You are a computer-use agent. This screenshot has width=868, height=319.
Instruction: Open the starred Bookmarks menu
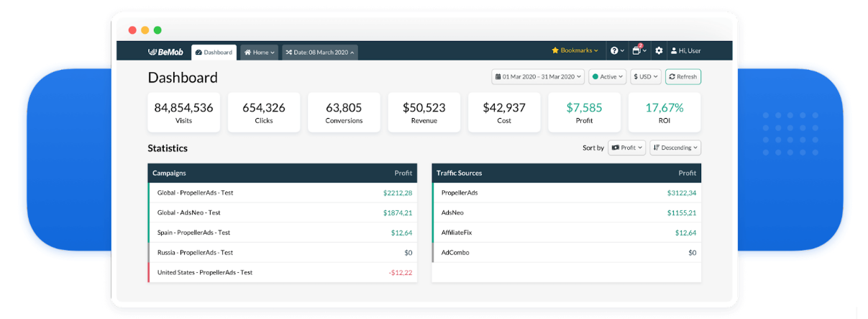[x=575, y=51]
